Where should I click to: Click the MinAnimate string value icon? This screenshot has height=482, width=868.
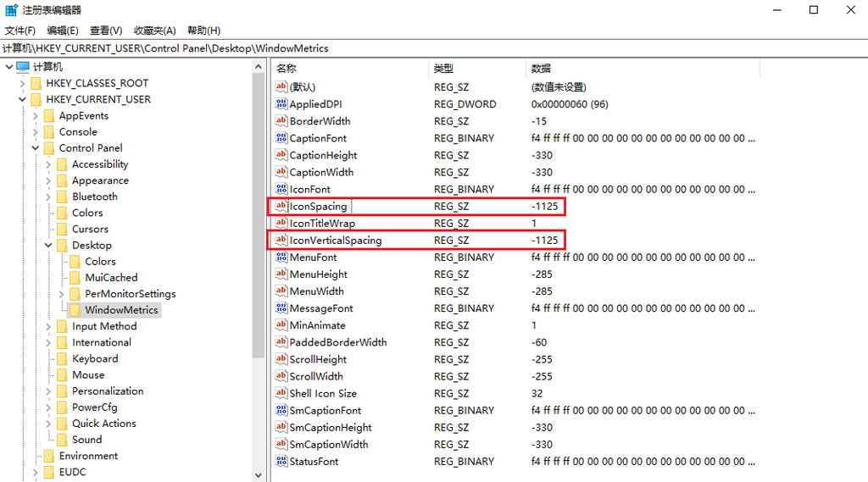(x=281, y=324)
